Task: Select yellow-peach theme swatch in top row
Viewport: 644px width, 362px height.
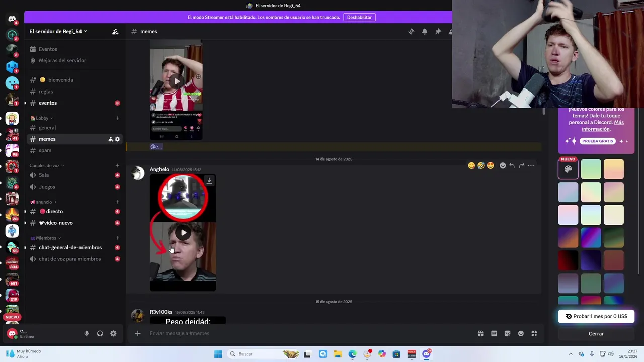Action: [x=613, y=169]
